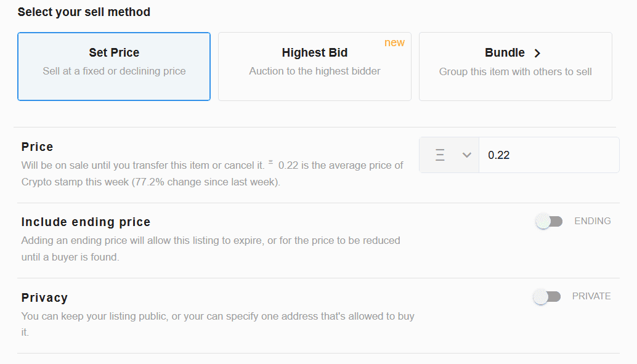
Task: Click the price input showing 0.22
Action: tap(548, 155)
